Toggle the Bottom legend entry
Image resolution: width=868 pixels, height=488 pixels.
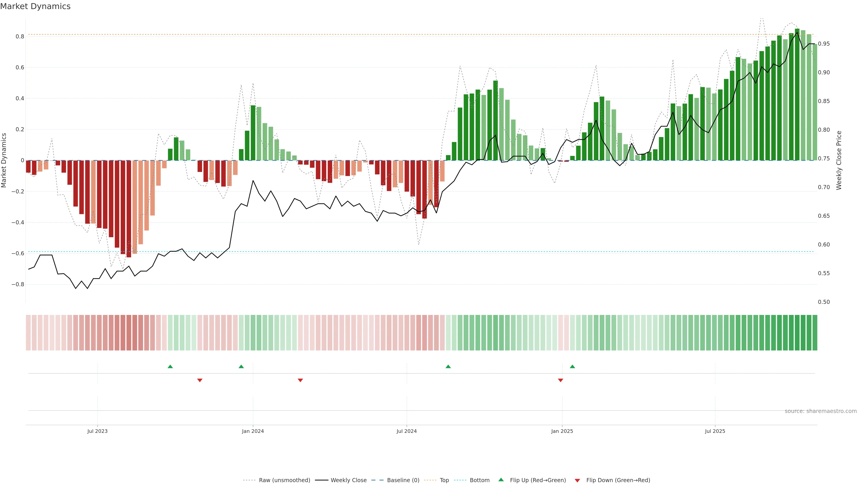(x=479, y=480)
